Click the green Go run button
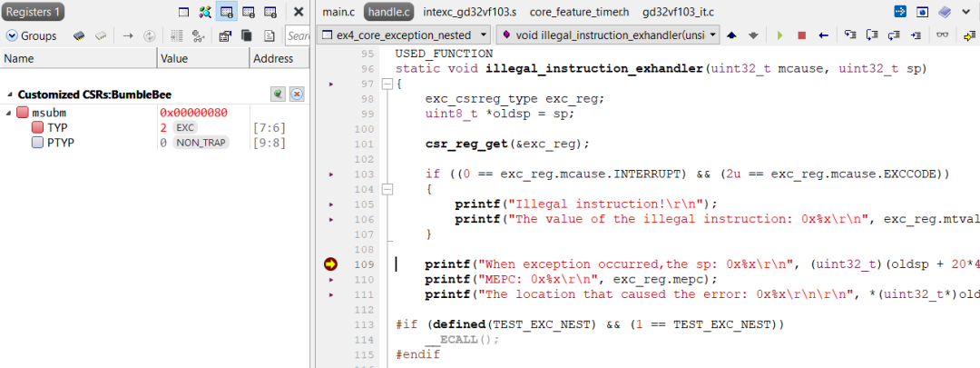Viewport: 980px width, 368px height. tap(780, 35)
